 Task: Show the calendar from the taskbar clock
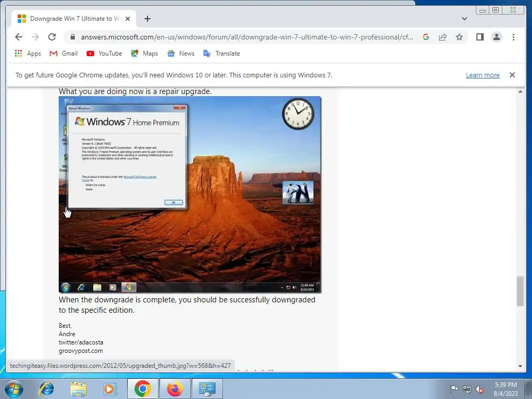pyautogui.click(x=506, y=389)
